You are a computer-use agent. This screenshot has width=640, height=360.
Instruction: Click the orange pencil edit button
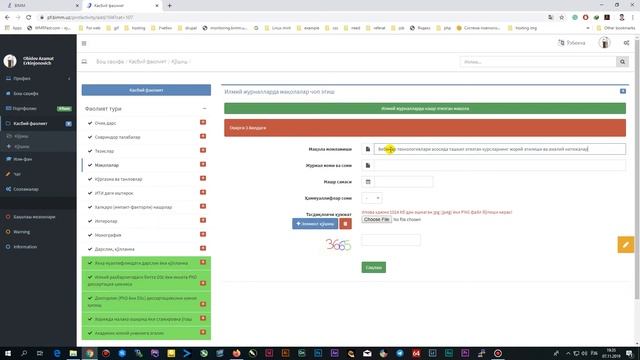[x=625, y=244]
